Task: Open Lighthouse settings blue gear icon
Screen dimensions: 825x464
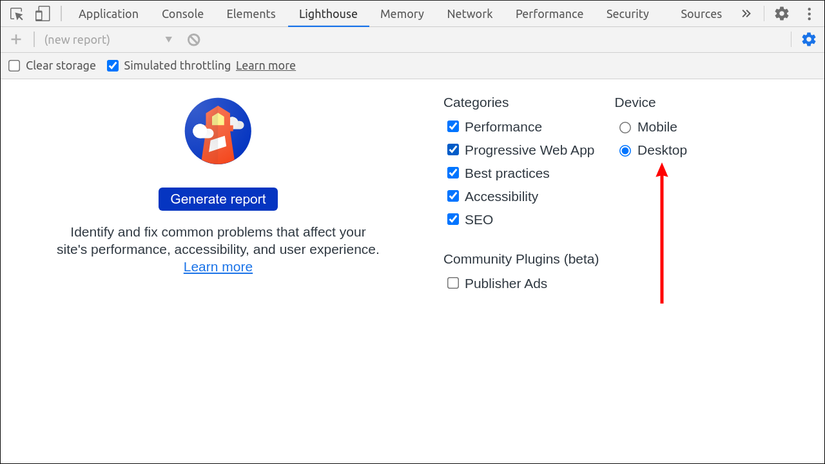Action: point(808,39)
